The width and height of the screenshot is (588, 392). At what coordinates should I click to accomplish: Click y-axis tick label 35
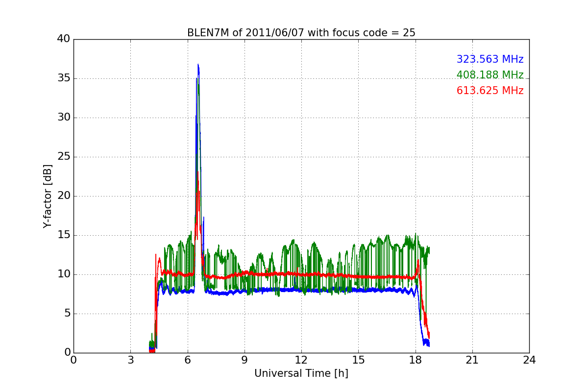click(64, 78)
